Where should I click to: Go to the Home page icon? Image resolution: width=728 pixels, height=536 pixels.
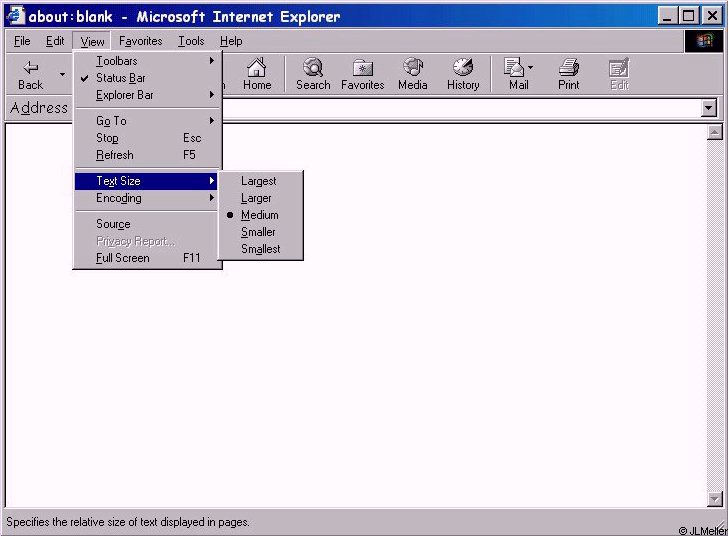click(x=257, y=68)
